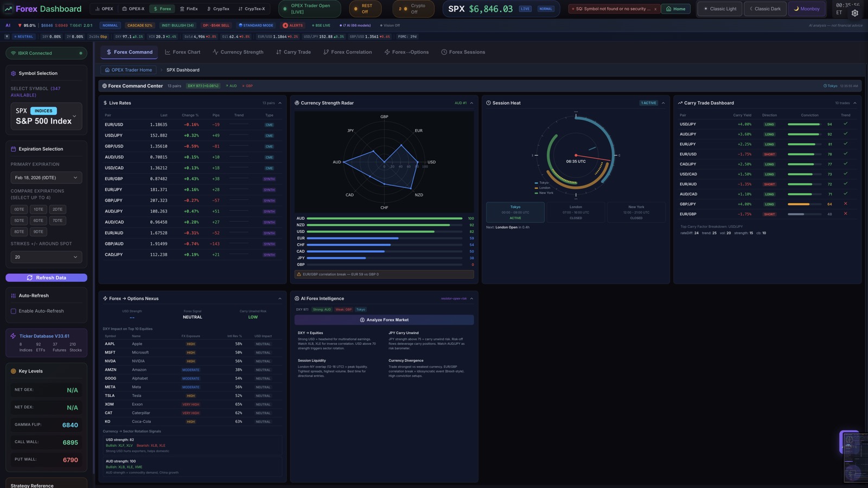Dismiss the SQ symbol not found notification

tap(655, 9)
